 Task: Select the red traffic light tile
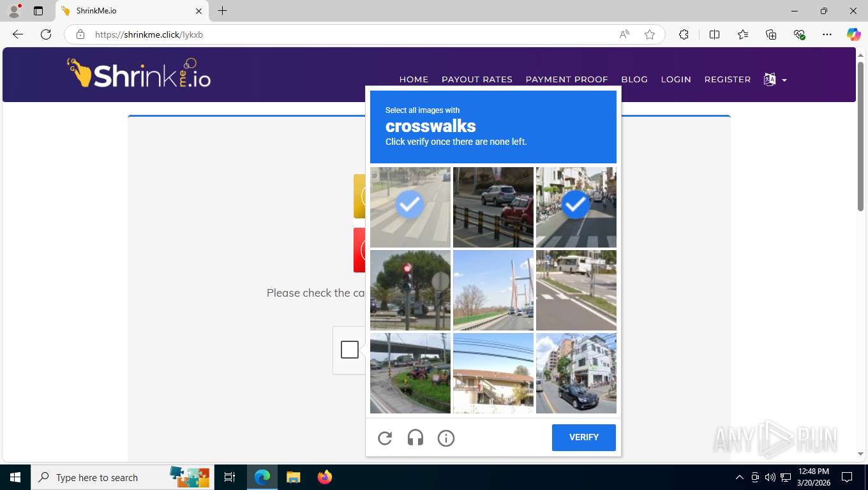pyautogui.click(x=410, y=290)
